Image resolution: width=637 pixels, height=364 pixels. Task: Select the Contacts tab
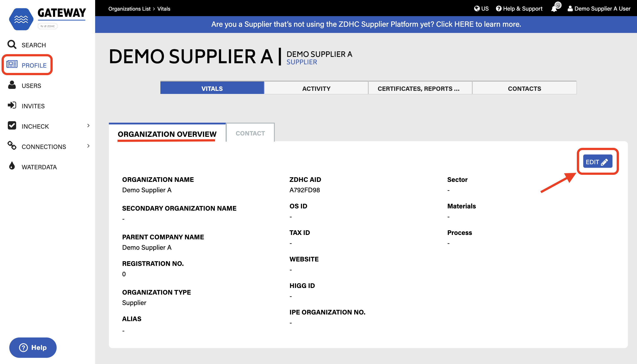coord(524,88)
